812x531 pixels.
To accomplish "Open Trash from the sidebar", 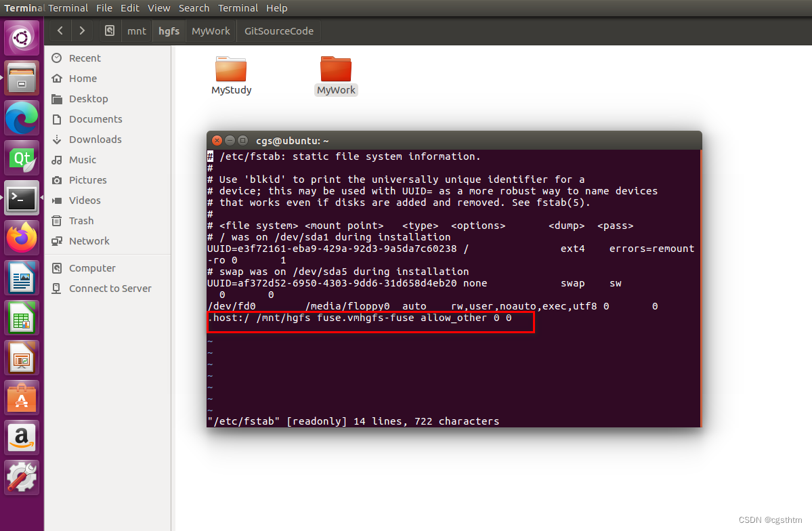I will point(80,220).
